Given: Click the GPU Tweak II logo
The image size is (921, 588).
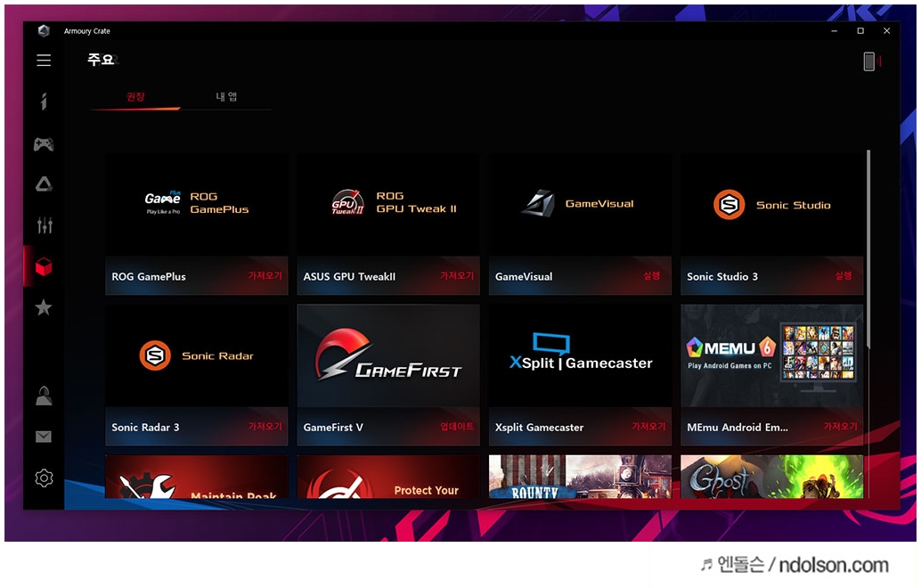Looking at the screenshot, I should [x=347, y=202].
